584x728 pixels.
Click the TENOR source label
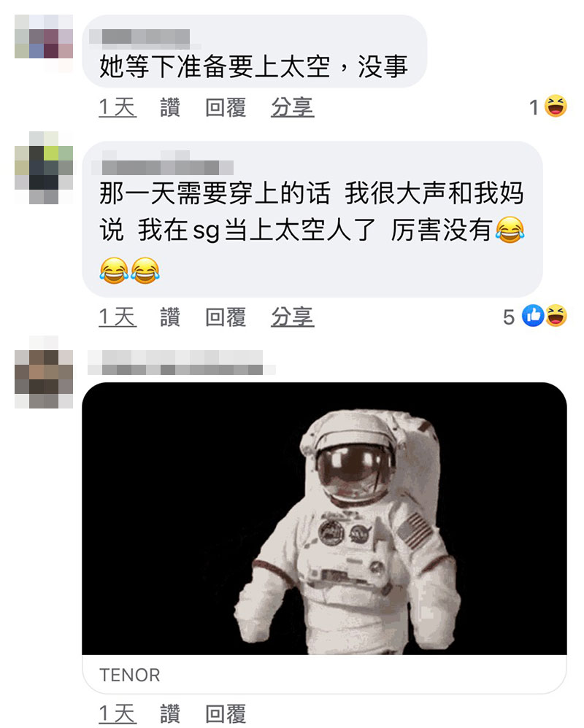click(x=130, y=675)
